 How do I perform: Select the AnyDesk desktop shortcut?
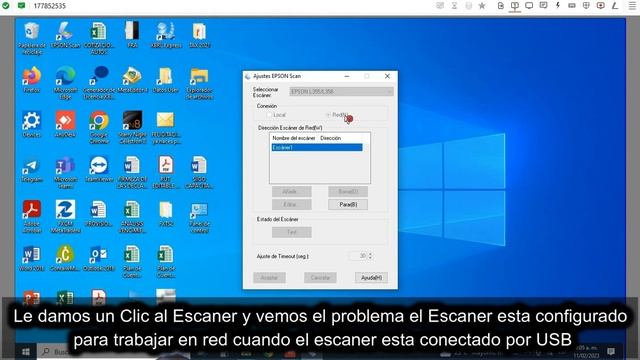tap(65, 124)
